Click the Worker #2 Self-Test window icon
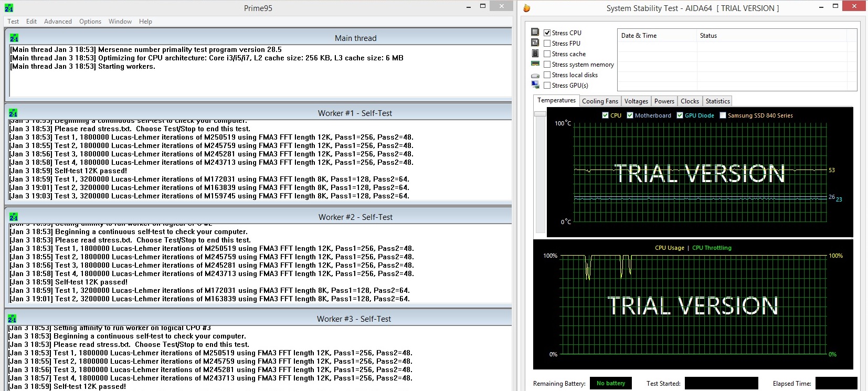Image resolution: width=868 pixels, height=391 pixels. tap(14, 217)
